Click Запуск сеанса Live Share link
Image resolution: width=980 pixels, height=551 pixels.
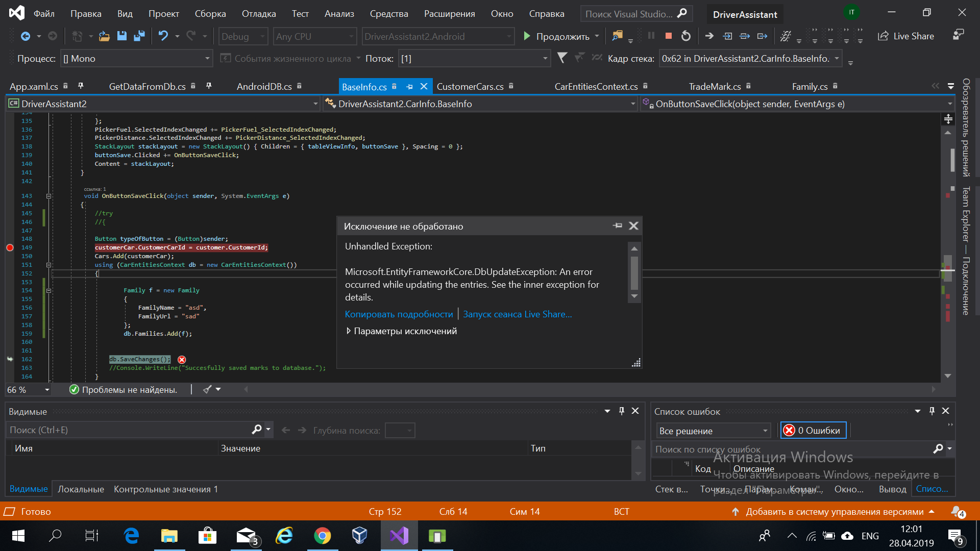(x=518, y=314)
